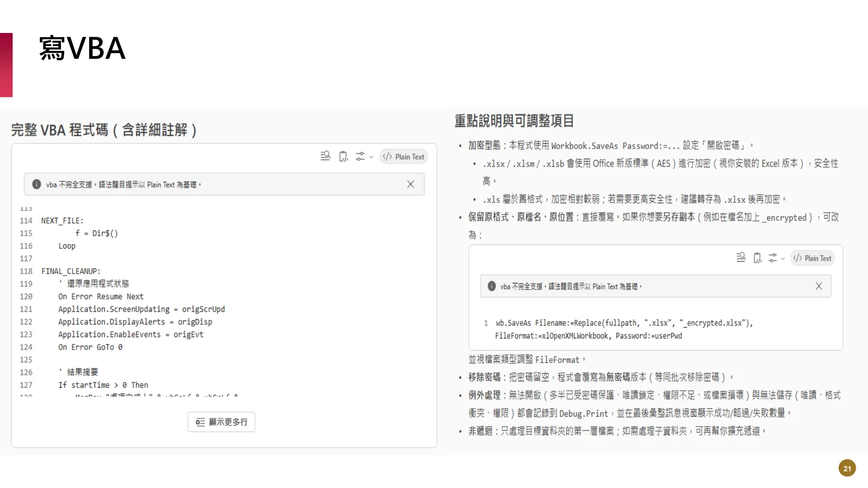Dismiss the vba warning banner in the left block
The width and height of the screenshot is (868, 488).
click(x=410, y=184)
